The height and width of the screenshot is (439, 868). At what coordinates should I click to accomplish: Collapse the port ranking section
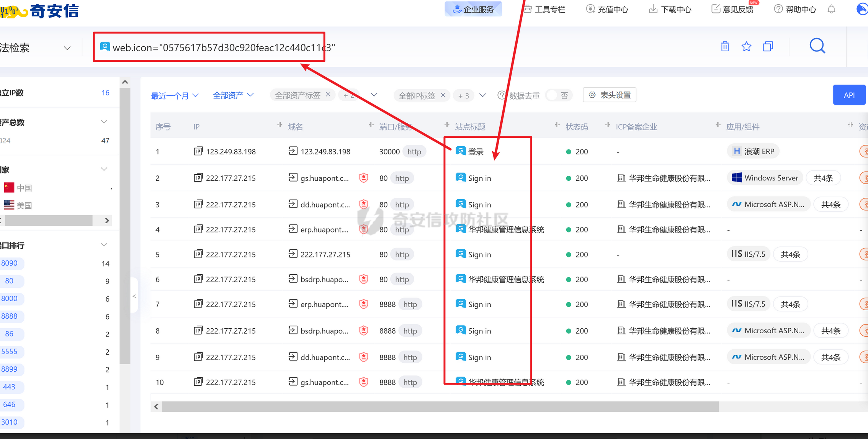tap(104, 245)
